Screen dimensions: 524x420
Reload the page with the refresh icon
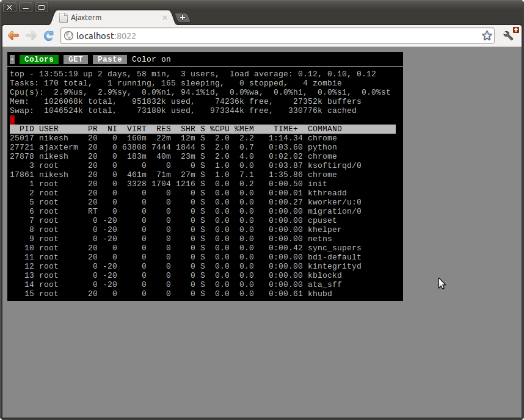48,36
